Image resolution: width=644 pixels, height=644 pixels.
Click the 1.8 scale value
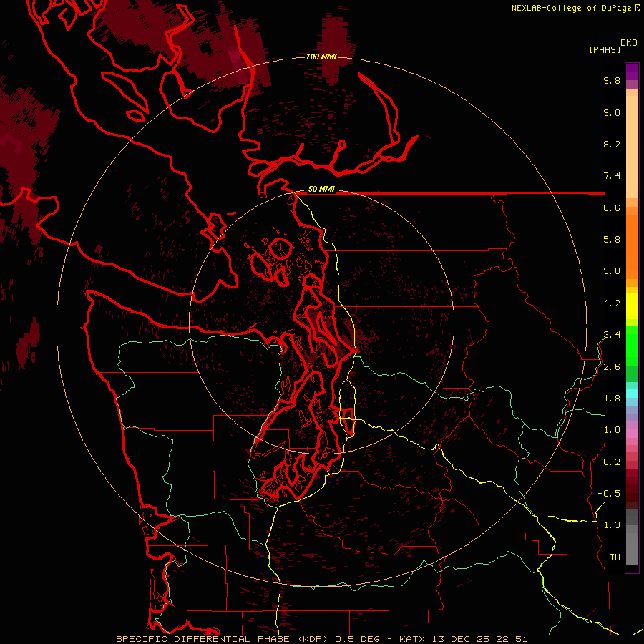[x=612, y=399]
